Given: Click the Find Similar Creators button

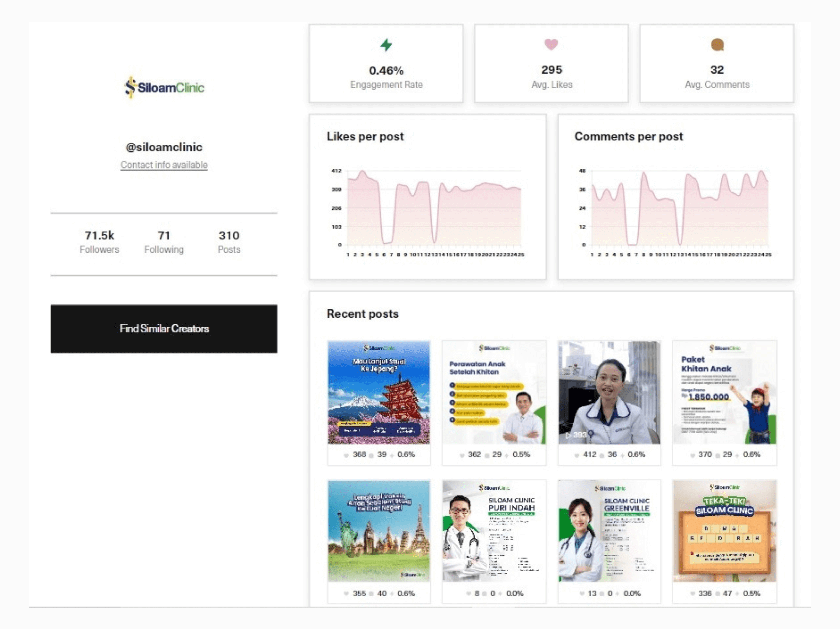Looking at the screenshot, I should tap(164, 329).
